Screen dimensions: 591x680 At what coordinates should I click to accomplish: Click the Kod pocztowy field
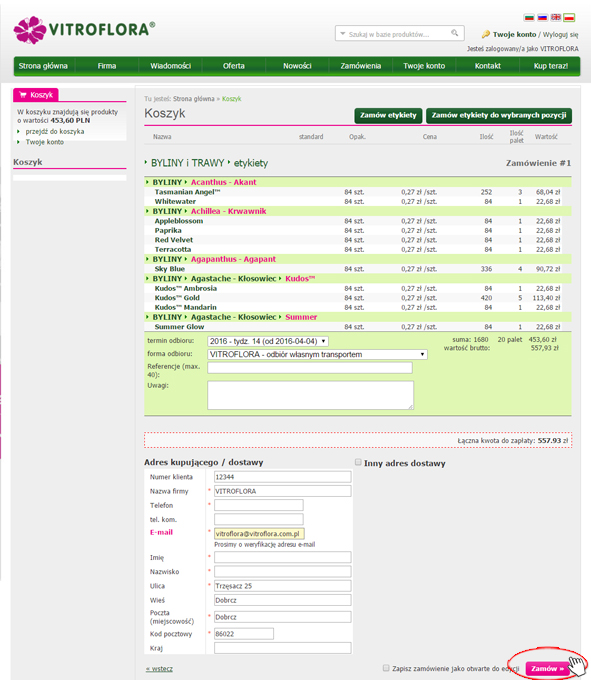tap(244, 634)
